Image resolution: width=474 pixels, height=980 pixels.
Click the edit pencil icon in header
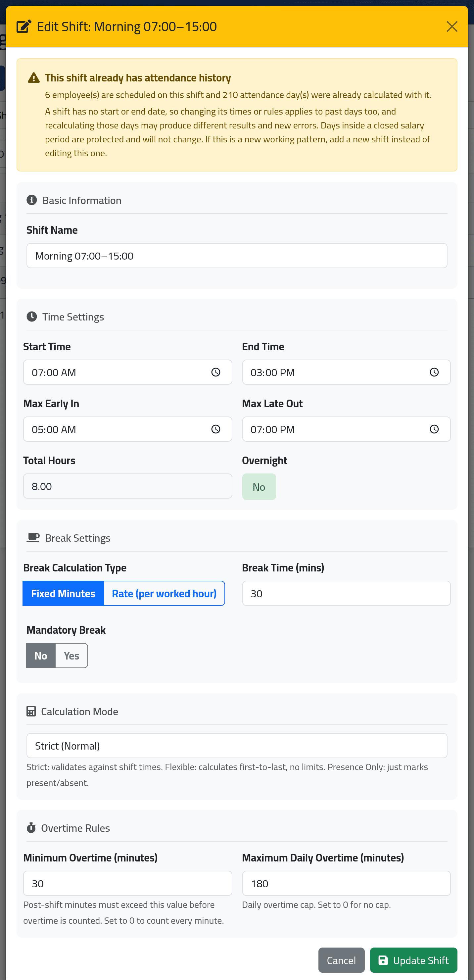tap(24, 26)
